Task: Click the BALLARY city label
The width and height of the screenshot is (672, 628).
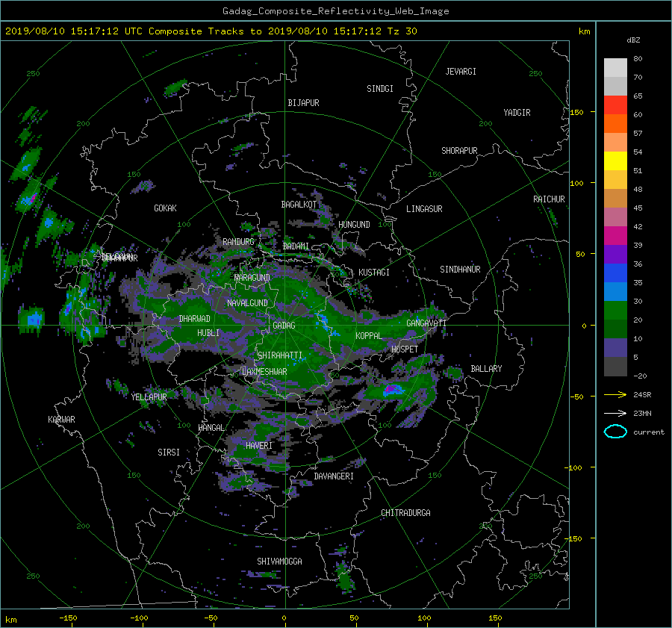Action: 486,369
